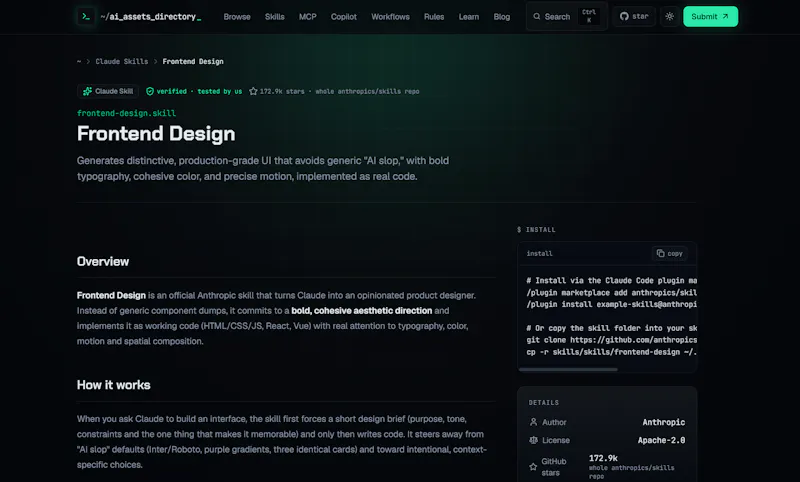Open Claude Skills breadcrumb link

click(121, 61)
